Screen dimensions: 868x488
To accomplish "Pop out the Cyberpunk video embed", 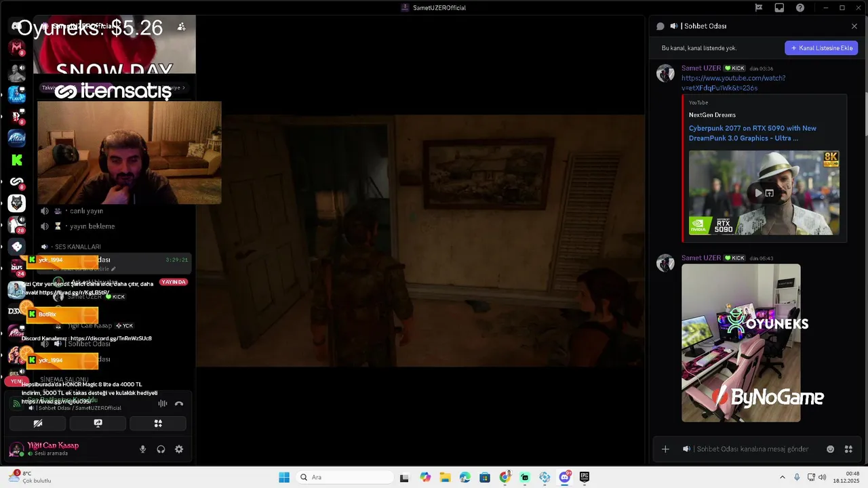I will [770, 193].
